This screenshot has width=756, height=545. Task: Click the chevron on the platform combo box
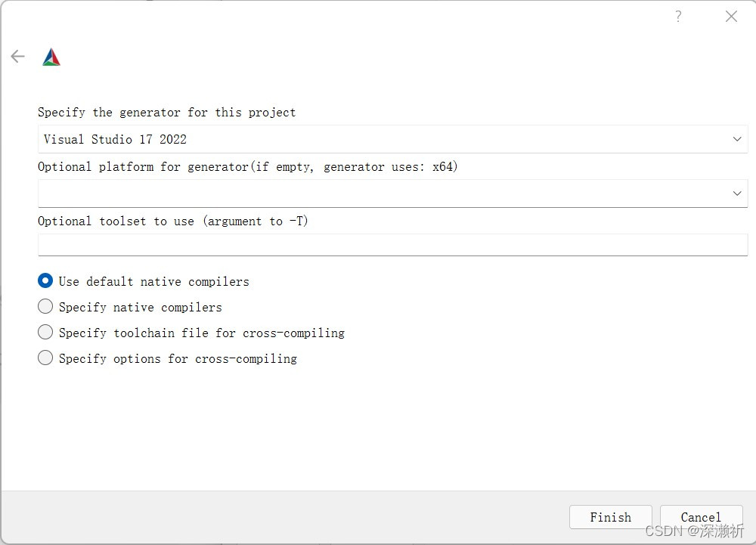737,194
